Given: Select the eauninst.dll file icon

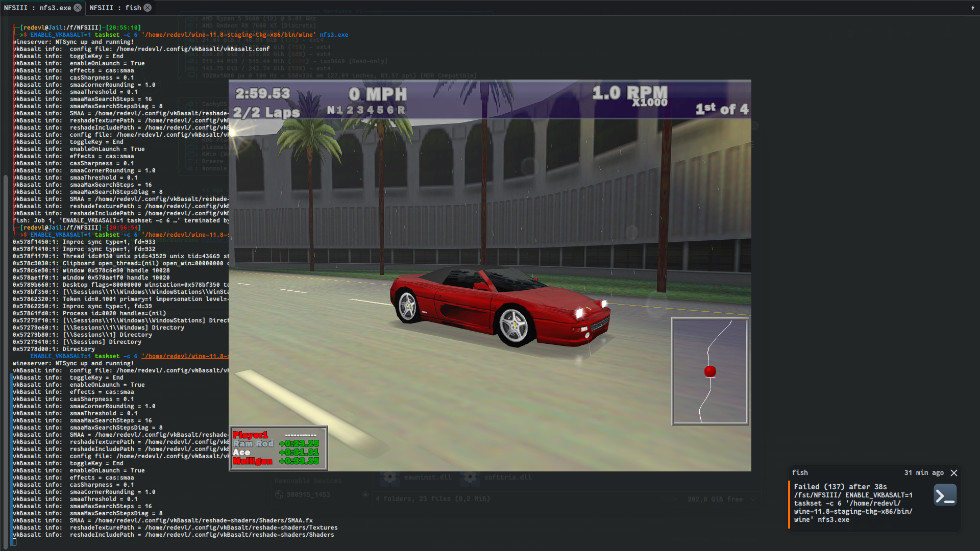Looking at the screenshot, I should [x=390, y=477].
